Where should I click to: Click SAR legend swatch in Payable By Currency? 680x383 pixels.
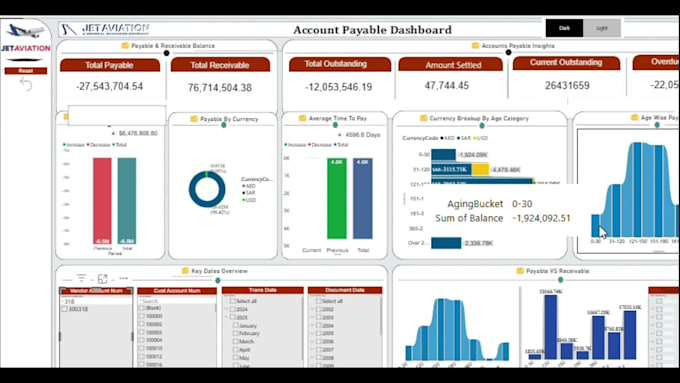pyautogui.click(x=244, y=193)
